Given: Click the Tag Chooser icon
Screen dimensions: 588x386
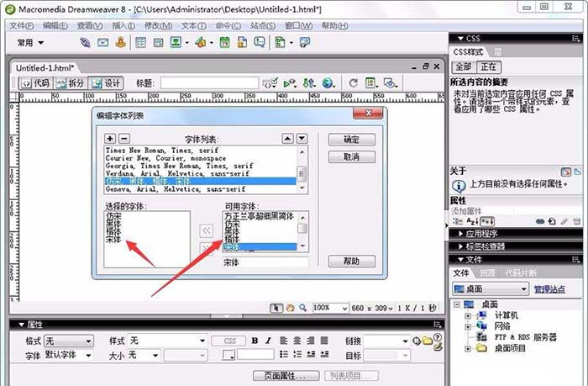Looking at the screenshot, I should (x=304, y=42).
